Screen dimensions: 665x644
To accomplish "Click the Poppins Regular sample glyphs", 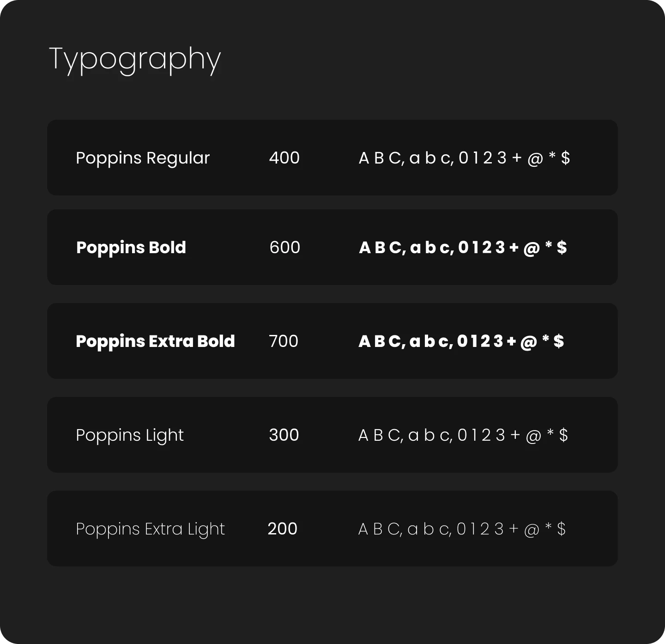I will point(464,158).
